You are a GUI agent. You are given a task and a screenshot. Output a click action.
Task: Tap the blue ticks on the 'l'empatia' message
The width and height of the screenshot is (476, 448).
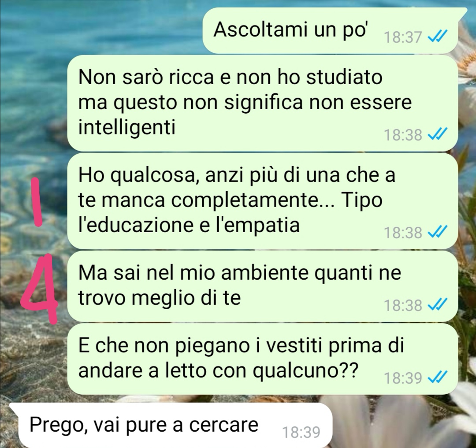tap(437, 232)
